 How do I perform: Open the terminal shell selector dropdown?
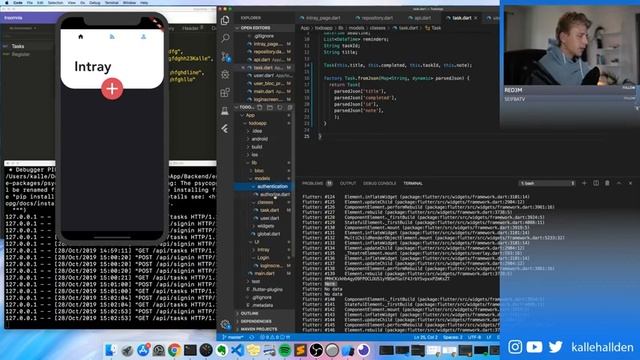point(547,183)
